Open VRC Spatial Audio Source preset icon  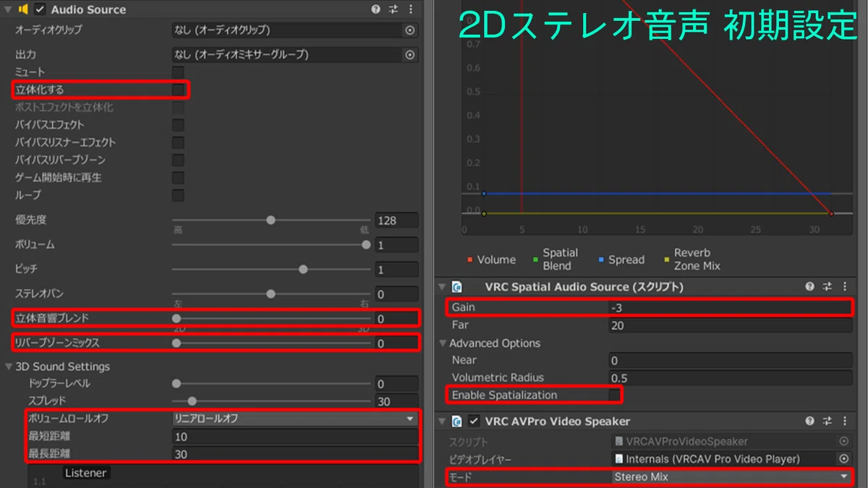(828, 287)
